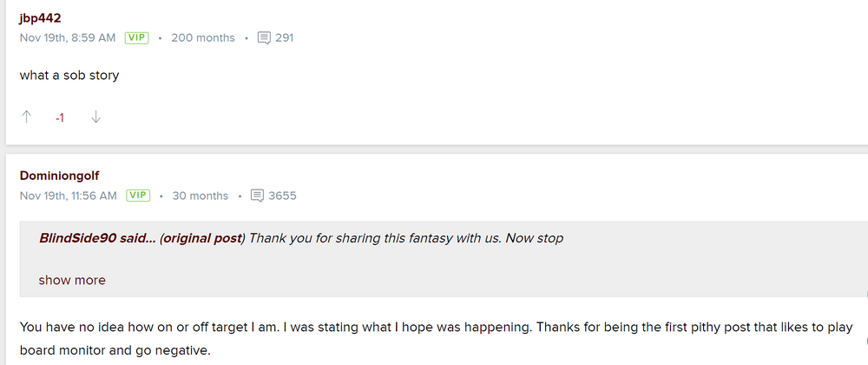Click the 30 months membership label
868x365 pixels.
(201, 196)
